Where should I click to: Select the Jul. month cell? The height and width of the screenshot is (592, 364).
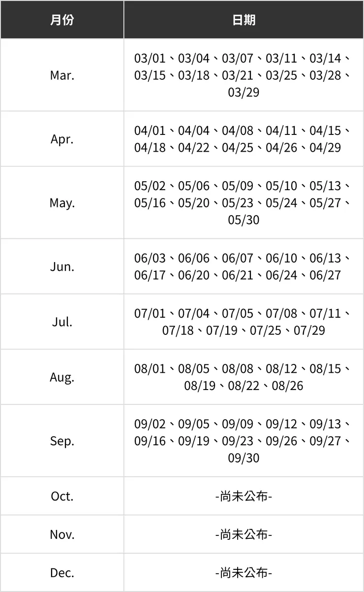point(62,322)
